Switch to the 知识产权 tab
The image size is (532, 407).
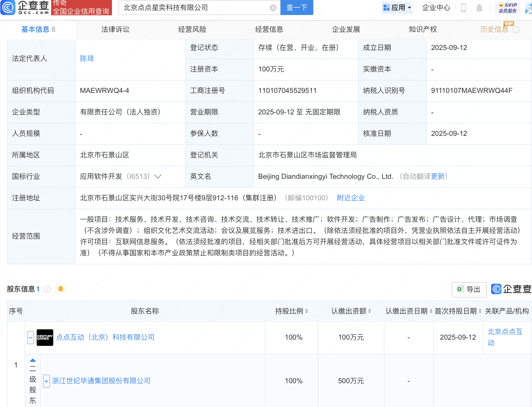(x=423, y=29)
